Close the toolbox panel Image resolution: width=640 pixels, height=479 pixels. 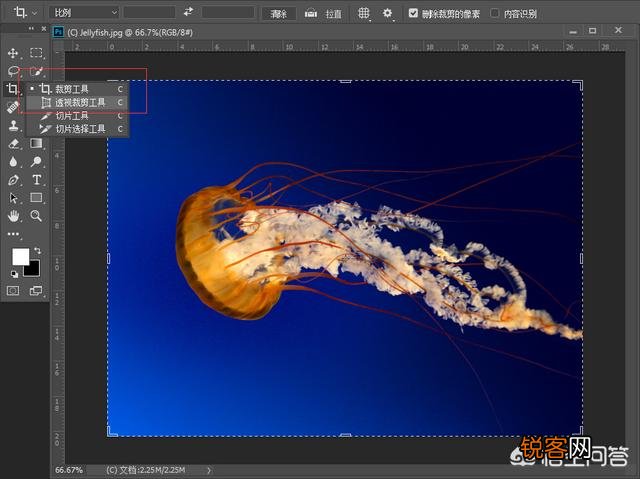[x=44, y=29]
